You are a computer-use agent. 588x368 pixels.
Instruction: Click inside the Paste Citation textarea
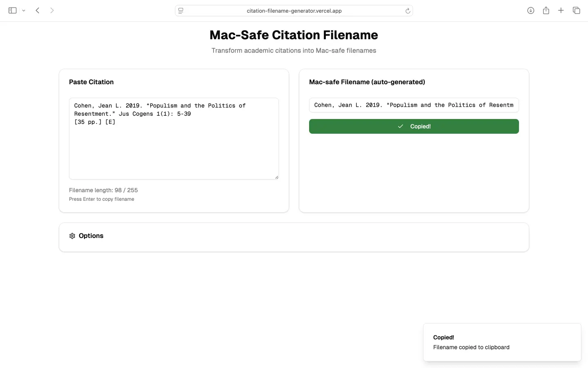(174, 138)
